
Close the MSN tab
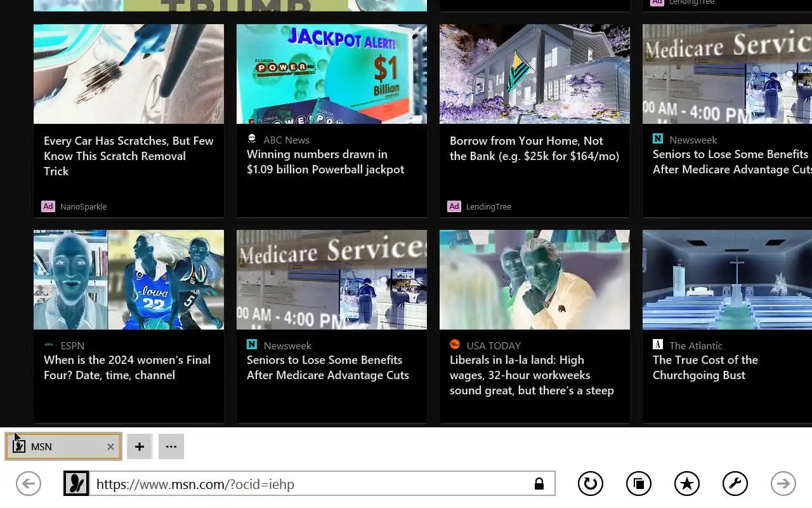110,447
